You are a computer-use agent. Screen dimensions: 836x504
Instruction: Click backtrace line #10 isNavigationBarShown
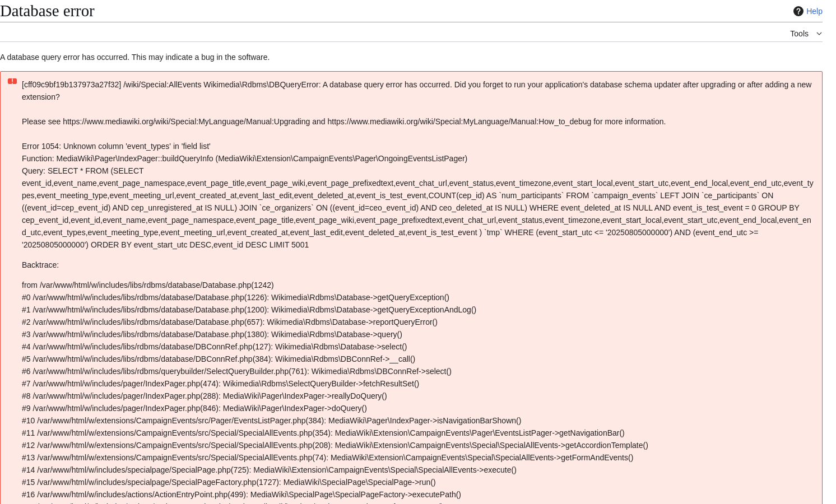[271, 421]
